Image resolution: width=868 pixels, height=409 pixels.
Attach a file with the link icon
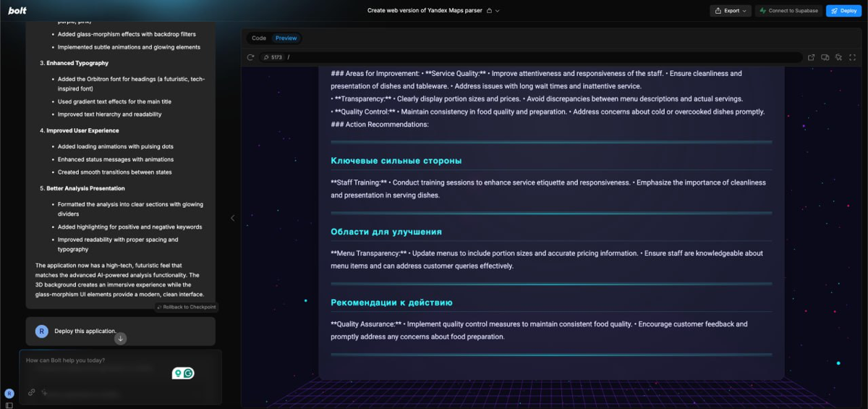(31, 392)
